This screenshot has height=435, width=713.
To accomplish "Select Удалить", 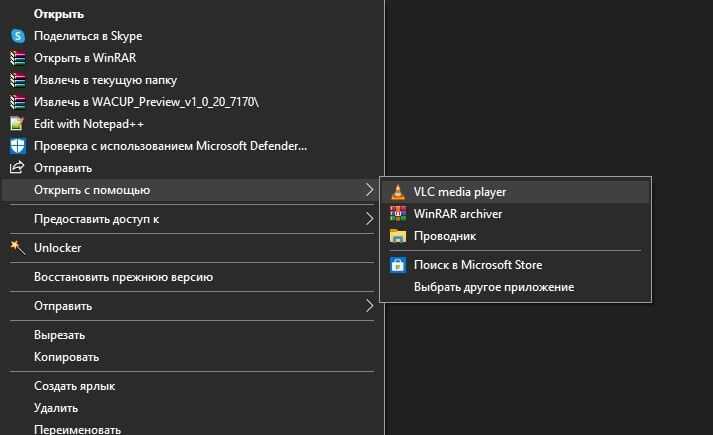I will [56, 408].
